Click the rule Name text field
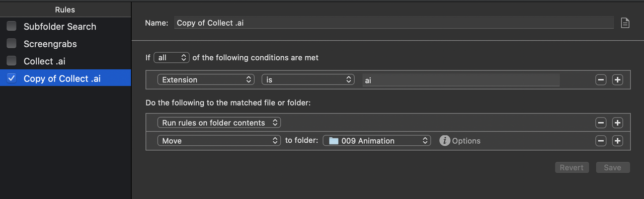The height and width of the screenshot is (199, 644). tap(394, 23)
